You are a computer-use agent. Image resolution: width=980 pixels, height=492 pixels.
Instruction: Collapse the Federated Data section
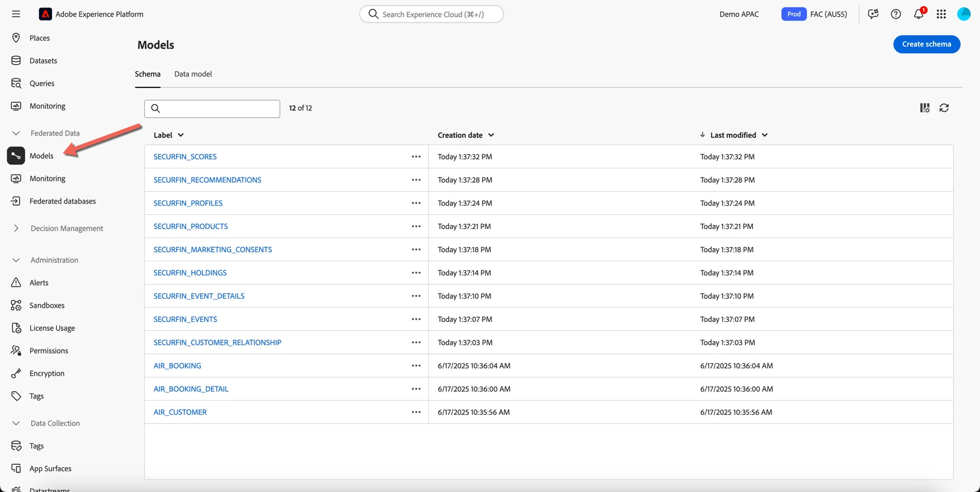coord(16,133)
